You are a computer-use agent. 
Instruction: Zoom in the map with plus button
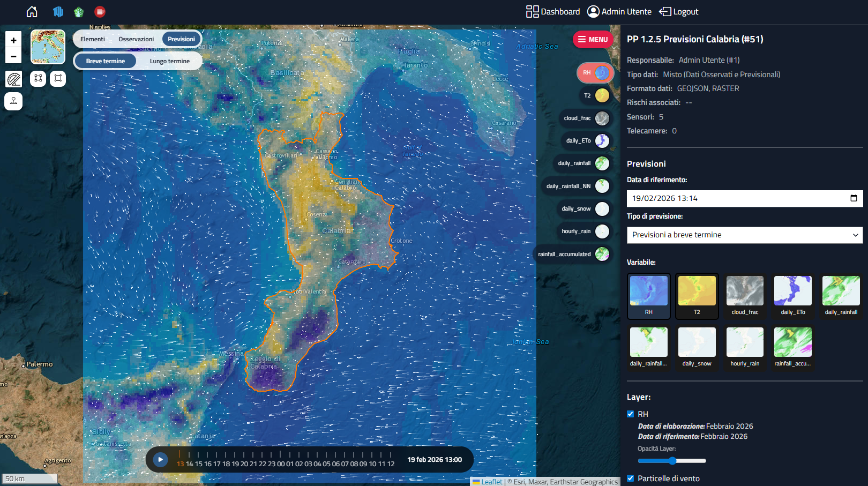pyautogui.click(x=13, y=40)
